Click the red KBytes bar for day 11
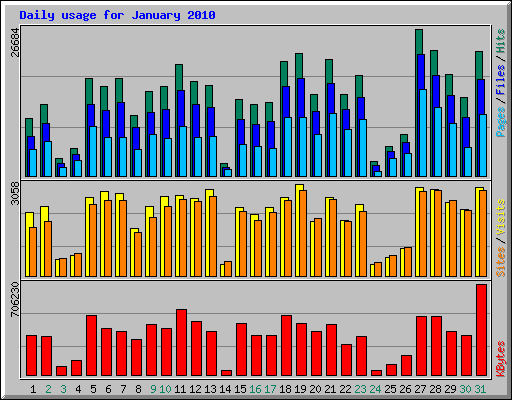This screenshot has height=400, width=512. (181, 343)
